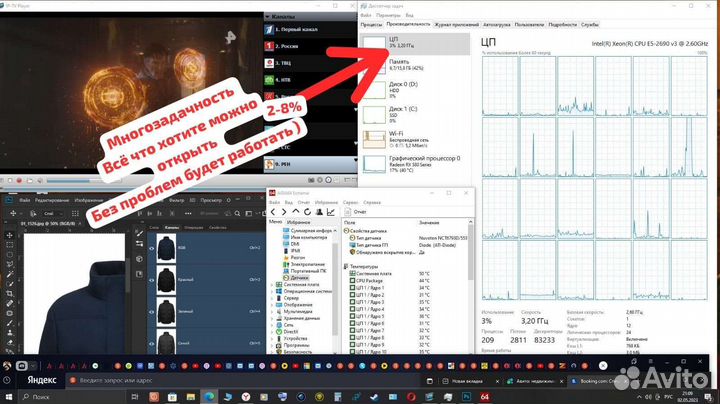The height and width of the screenshot is (404, 720).
Task: Toggle checkbox for CPU Package sensor
Action: (352, 281)
